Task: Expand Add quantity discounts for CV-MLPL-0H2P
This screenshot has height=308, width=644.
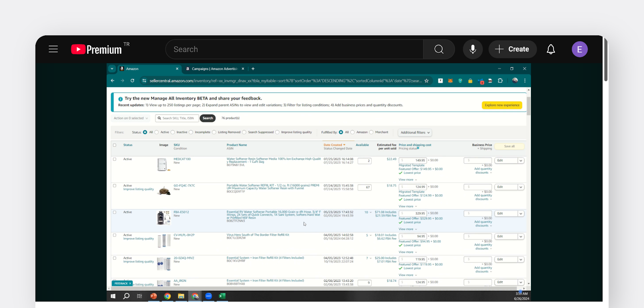Action: pyautogui.click(x=483, y=246)
